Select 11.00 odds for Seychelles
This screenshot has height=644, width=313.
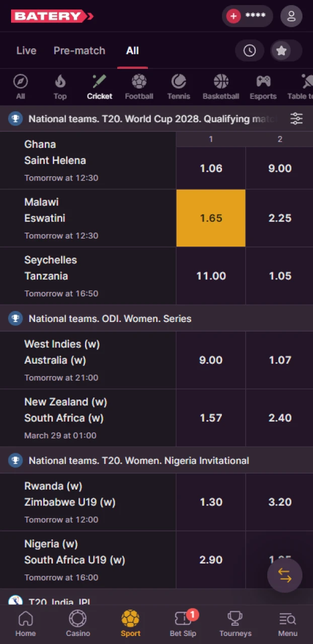[210, 276]
